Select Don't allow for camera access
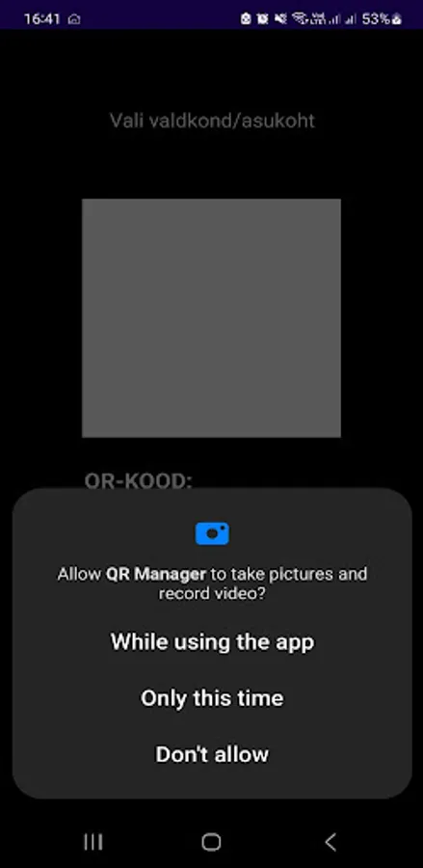The width and height of the screenshot is (423, 868). [212, 754]
